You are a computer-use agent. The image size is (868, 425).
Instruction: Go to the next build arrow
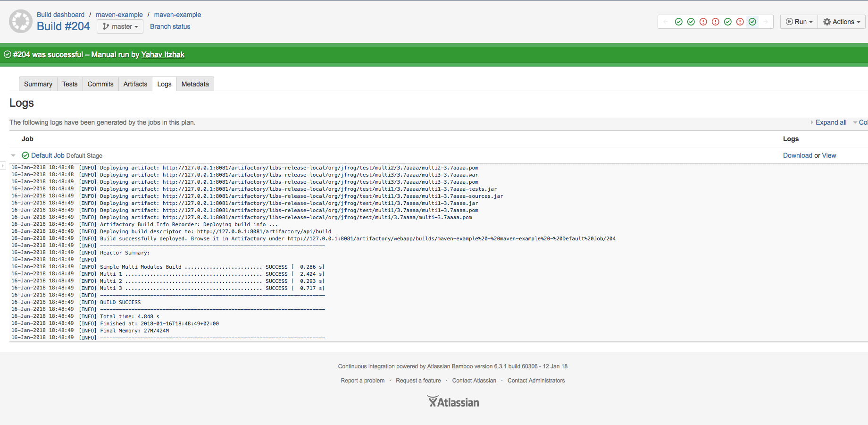(766, 22)
